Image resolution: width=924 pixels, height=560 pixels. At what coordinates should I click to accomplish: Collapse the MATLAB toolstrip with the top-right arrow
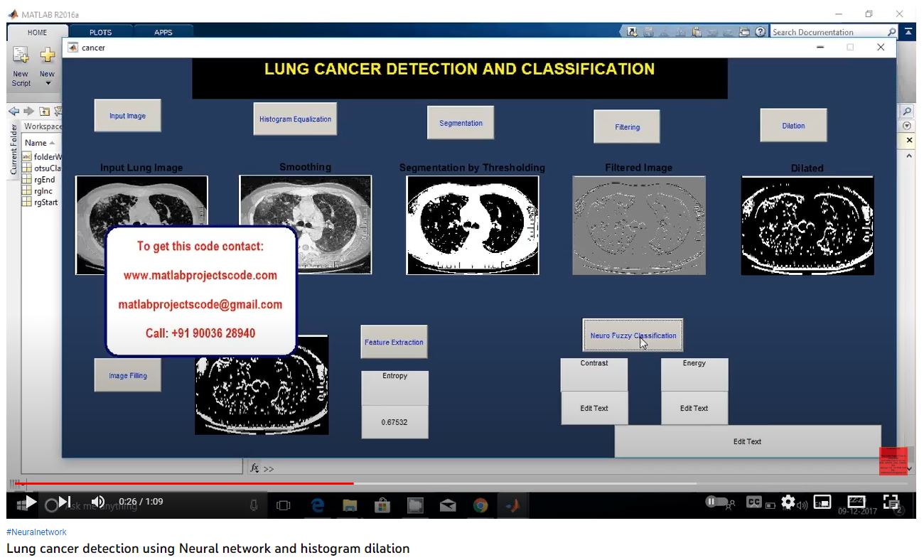tap(909, 32)
